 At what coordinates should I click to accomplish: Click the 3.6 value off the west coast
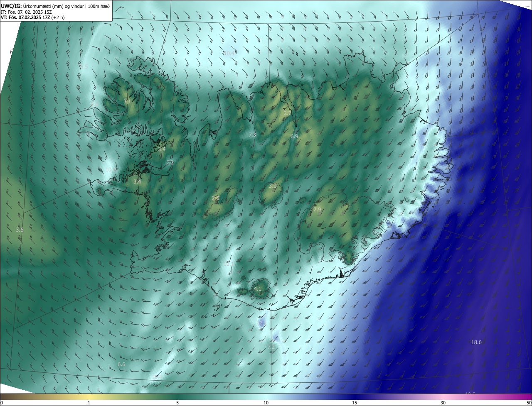(x=20, y=230)
